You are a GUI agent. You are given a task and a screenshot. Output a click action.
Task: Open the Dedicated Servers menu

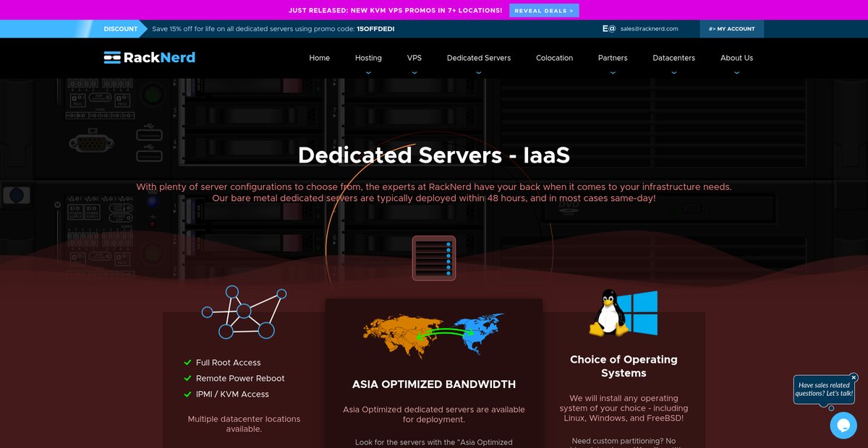pyautogui.click(x=479, y=58)
